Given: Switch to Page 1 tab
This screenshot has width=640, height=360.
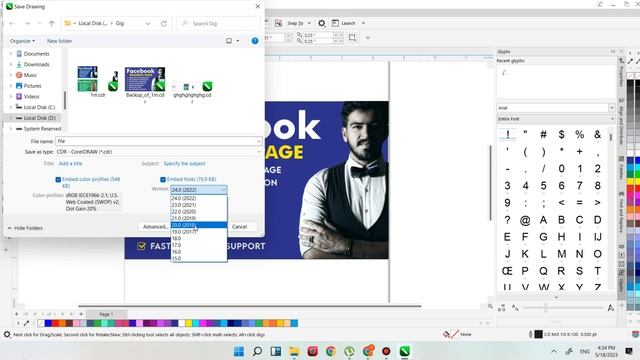Looking at the screenshot, I should pyautogui.click(x=106, y=314).
